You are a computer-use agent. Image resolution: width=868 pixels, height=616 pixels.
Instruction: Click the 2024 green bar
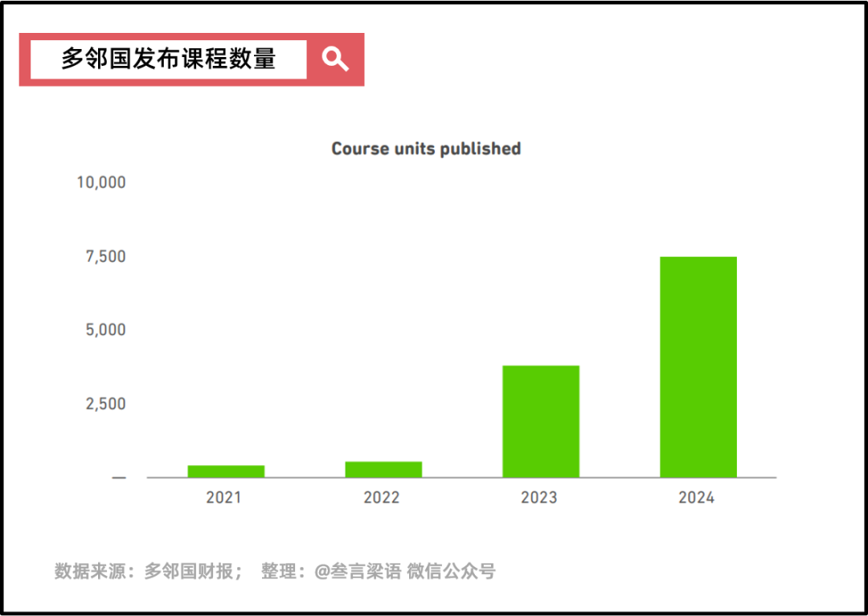[x=698, y=367]
